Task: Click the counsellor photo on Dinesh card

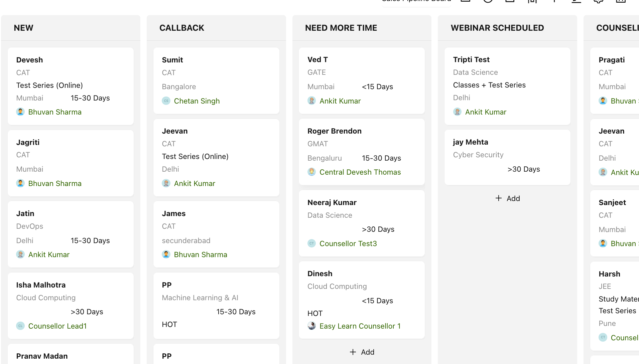Action: point(312,326)
